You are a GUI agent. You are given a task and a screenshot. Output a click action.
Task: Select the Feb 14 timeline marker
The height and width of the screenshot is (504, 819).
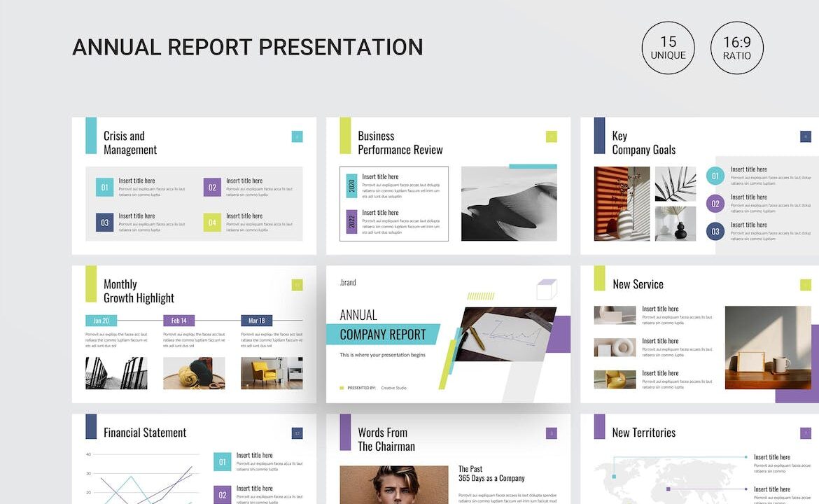(x=178, y=321)
